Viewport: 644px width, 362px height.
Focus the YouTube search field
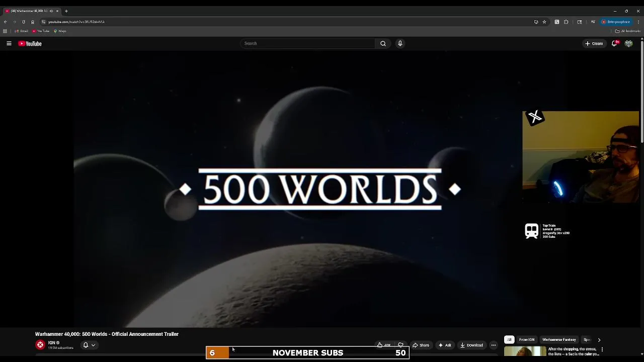[308, 44]
